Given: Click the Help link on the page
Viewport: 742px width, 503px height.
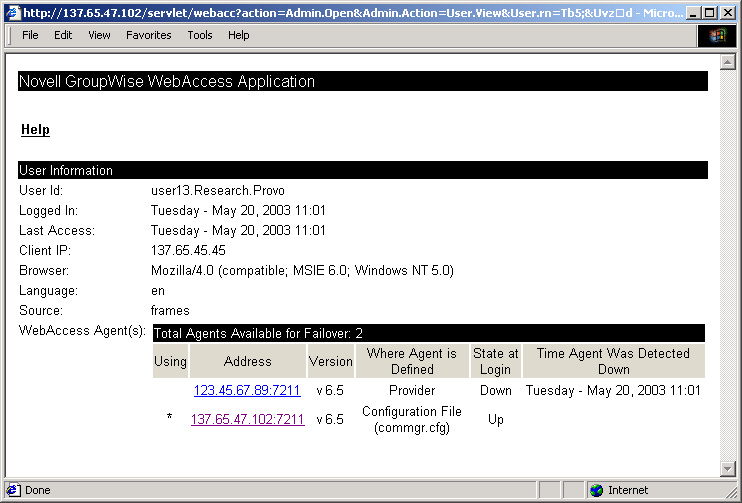Looking at the screenshot, I should [35, 130].
